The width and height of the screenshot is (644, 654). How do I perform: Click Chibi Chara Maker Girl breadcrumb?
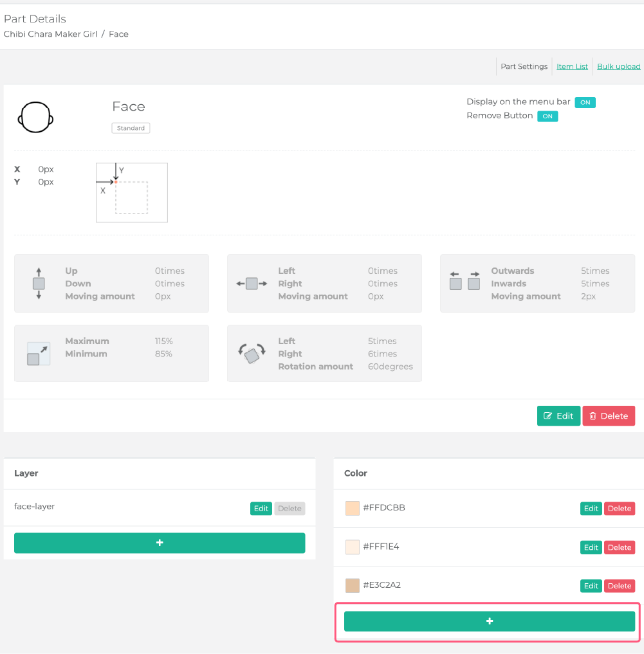(x=50, y=34)
